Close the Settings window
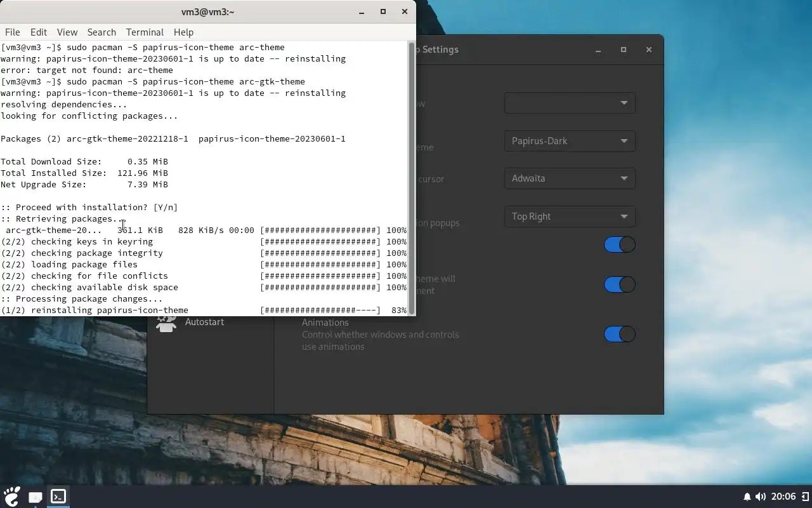This screenshot has width=812, height=508. pyautogui.click(x=648, y=50)
